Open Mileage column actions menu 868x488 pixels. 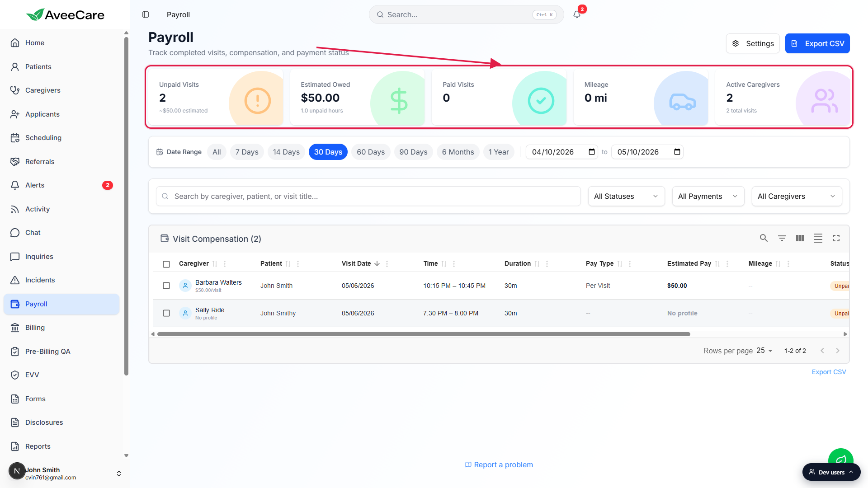click(x=788, y=264)
